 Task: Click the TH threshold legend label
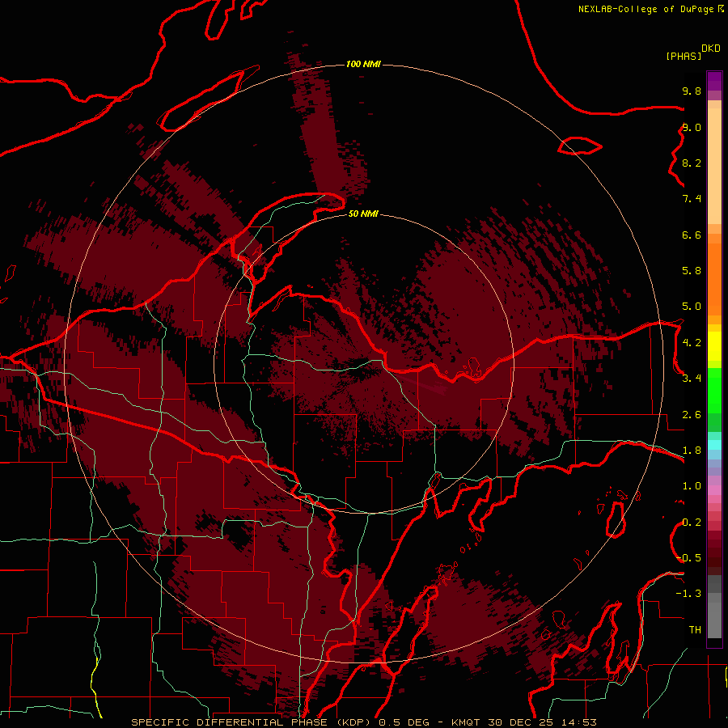[695, 630]
